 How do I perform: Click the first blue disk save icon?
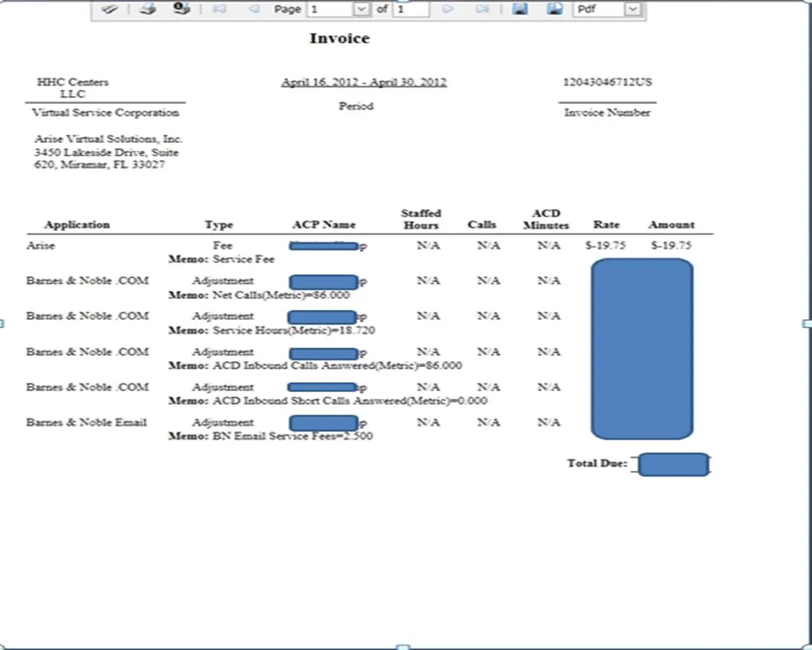click(x=520, y=9)
